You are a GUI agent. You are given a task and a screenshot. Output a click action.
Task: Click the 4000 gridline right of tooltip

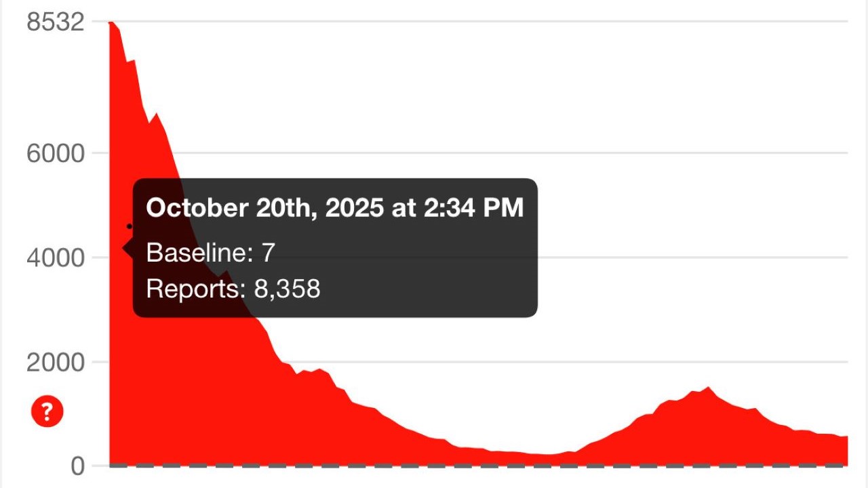[x=678, y=258]
